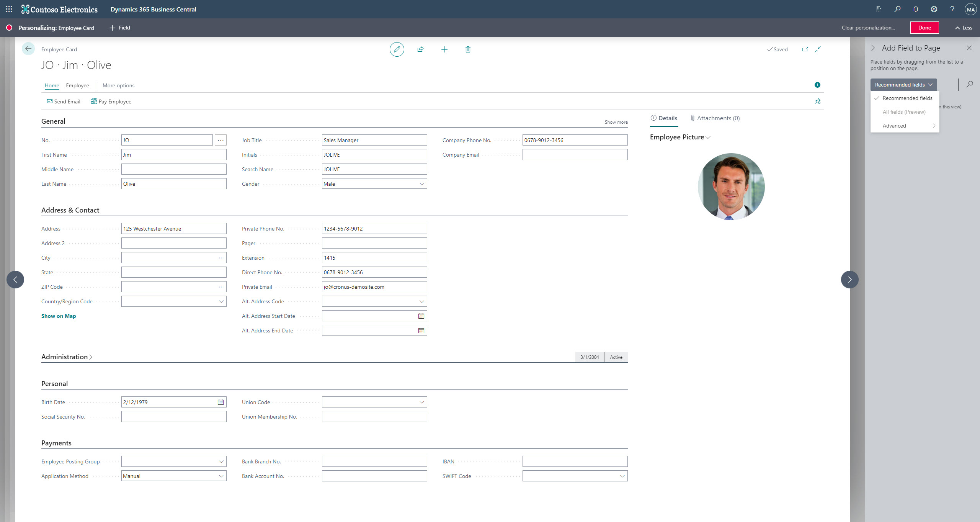Close the Add Field to Page pane
The width and height of the screenshot is (980, 522).
click(x=969, y=48)
